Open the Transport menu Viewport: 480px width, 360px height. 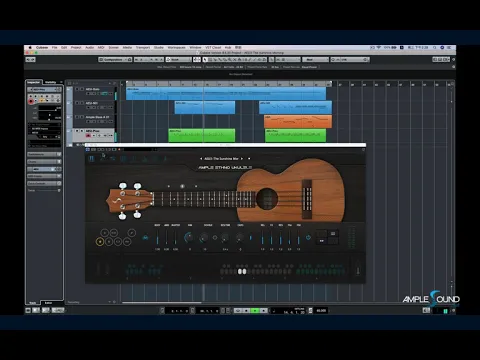[143, 48]
